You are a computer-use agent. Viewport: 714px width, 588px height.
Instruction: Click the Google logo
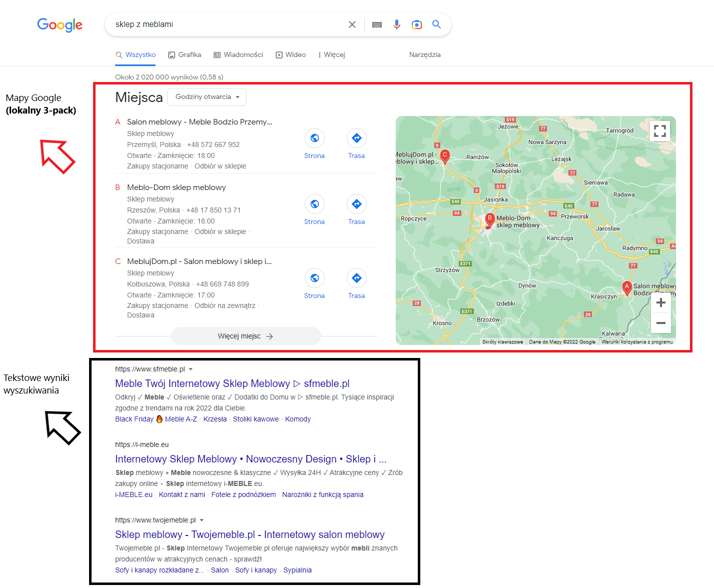click(x=60, y=24)
